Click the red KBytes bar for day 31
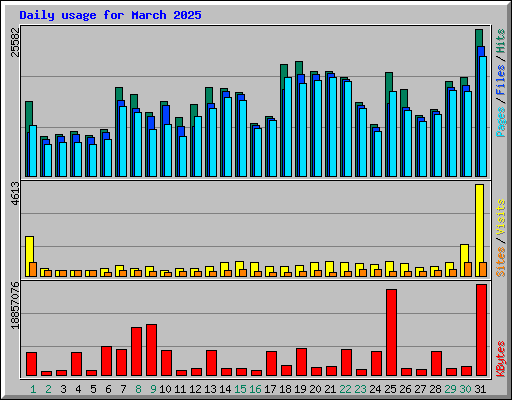Screen dimensions: 512x400 click(482, 330)
